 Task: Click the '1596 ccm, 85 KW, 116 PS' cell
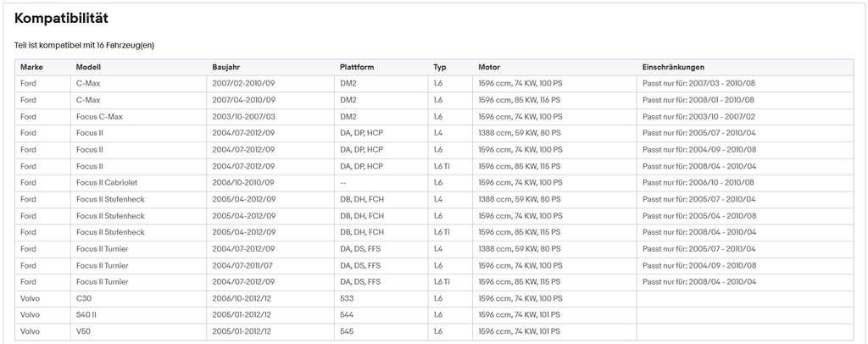[x=520, y=100]
